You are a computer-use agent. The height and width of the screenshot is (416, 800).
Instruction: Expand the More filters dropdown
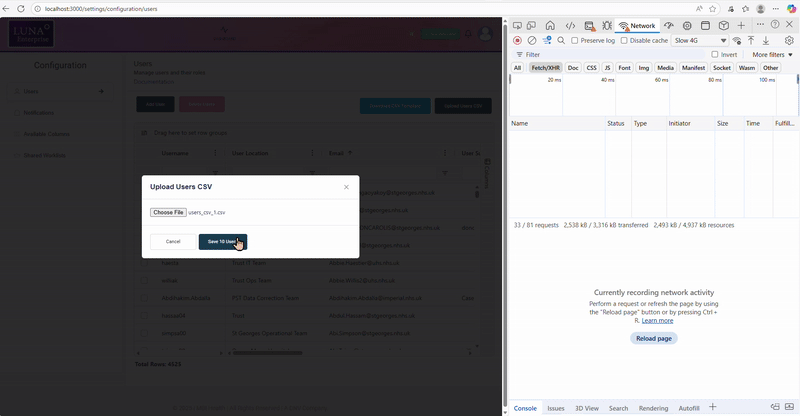coord(772,55)
